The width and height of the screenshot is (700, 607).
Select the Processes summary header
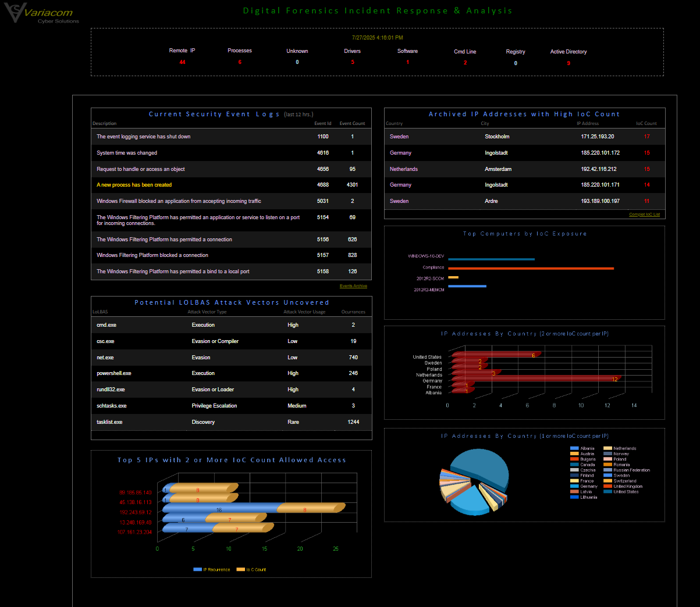coord(240,51)
